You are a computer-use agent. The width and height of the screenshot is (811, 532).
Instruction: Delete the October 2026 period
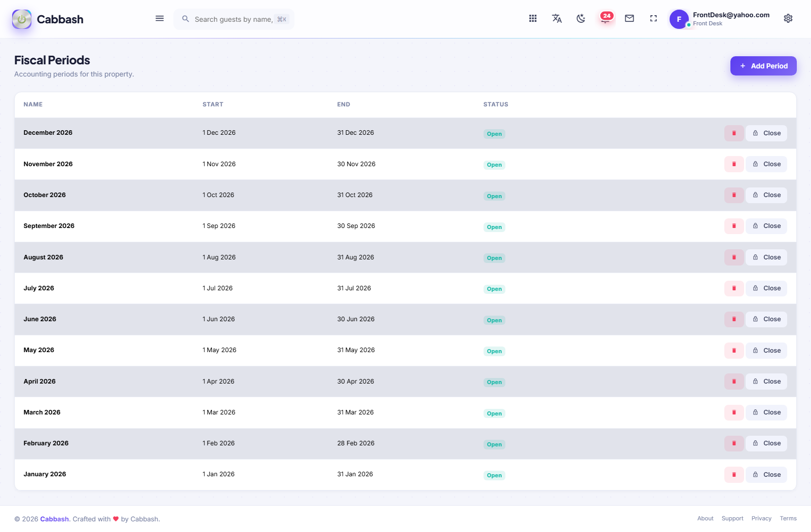point(734,195)
